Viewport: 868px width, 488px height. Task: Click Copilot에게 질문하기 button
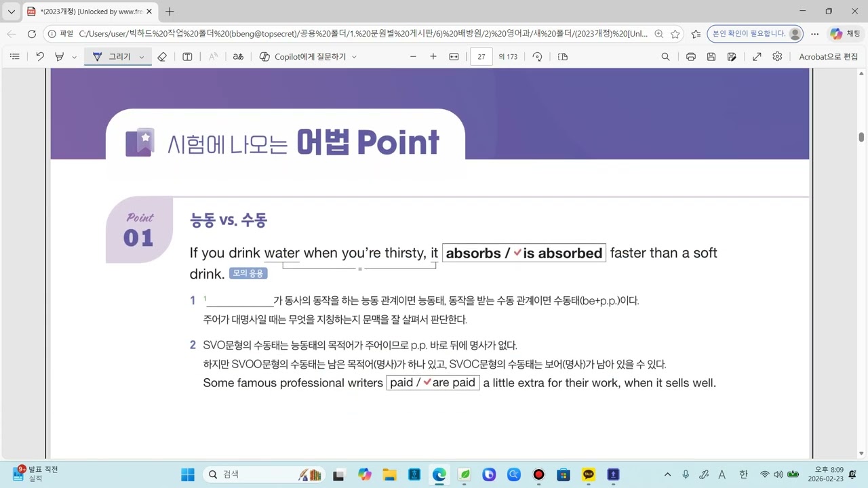point(302,57)
